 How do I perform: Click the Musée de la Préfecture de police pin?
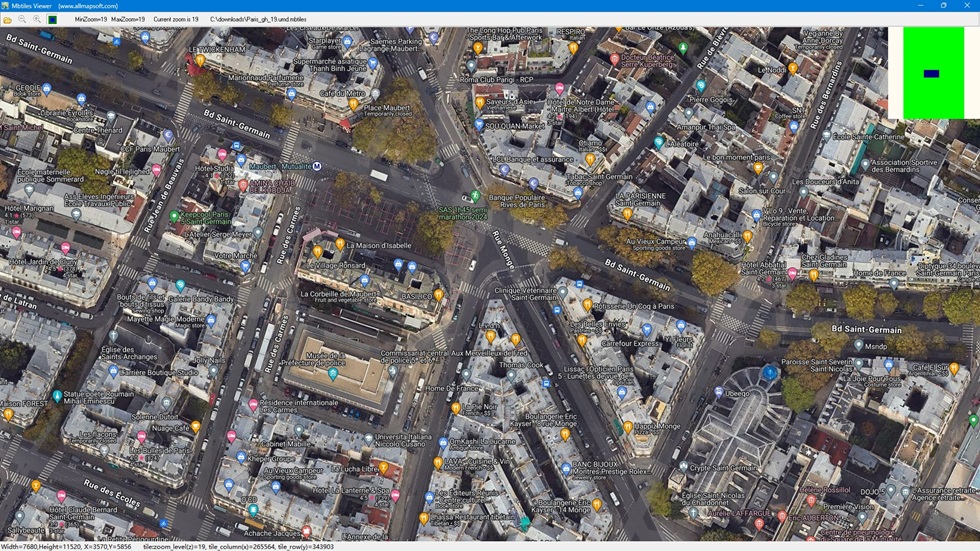coord(333,374)
